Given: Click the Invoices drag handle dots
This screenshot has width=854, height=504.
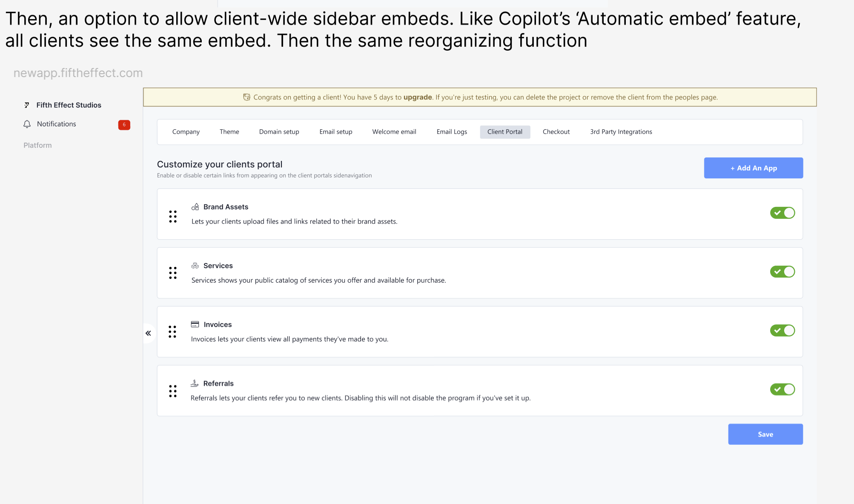Looking at the screenshot, I should [x=172, y=332].
